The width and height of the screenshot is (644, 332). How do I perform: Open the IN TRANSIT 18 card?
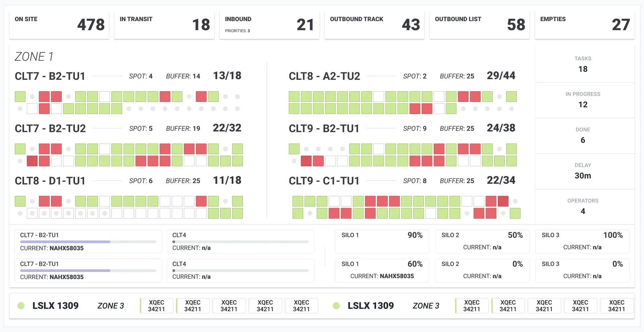coord(164,24)
